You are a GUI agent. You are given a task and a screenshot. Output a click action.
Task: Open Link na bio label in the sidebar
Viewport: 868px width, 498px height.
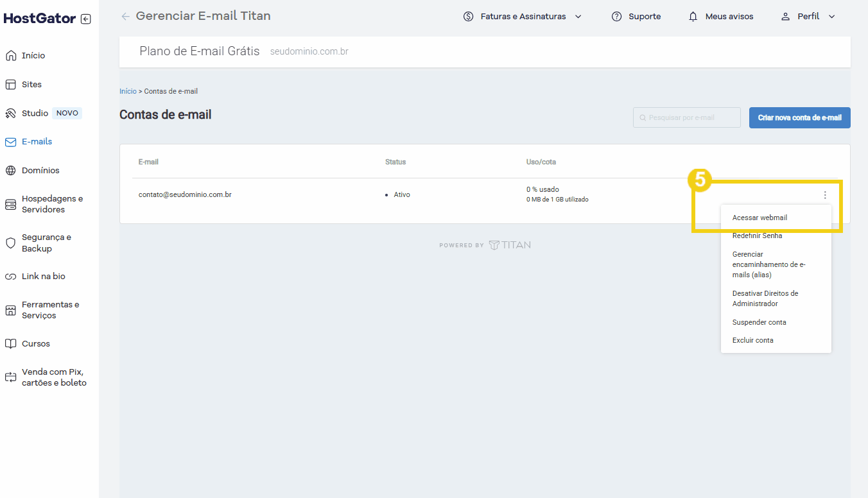(x=44, y=277)
